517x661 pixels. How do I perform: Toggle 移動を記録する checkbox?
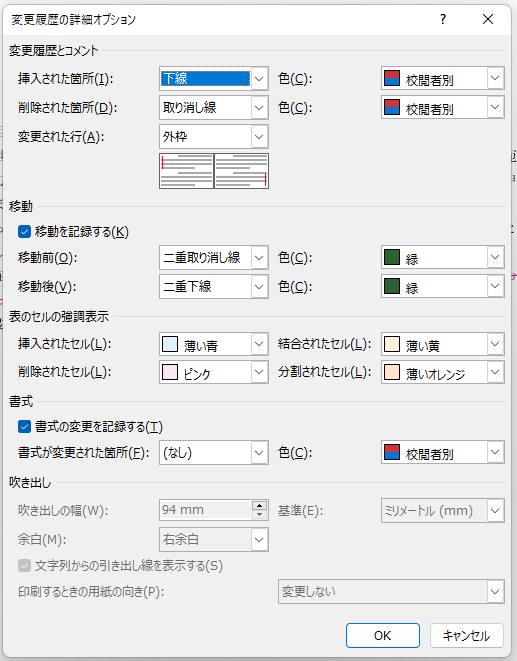pos(24,231)
